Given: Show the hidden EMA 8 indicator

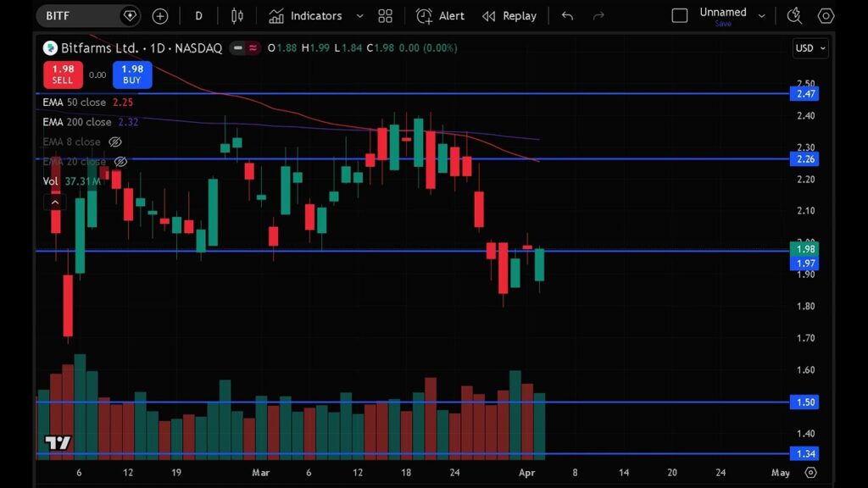Looking at the screenshot, I should tap(116, 142).
